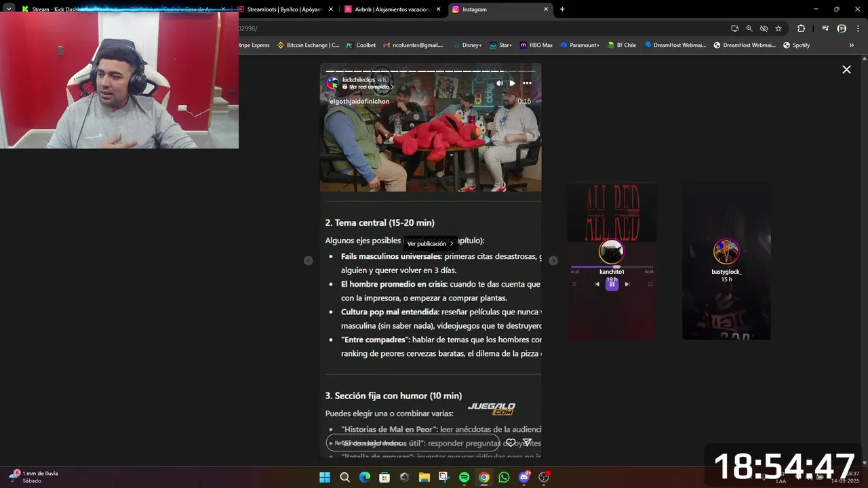Mute the Instagram story audio
Viewport: 868px width, 488px height.
tap(500, 83)
